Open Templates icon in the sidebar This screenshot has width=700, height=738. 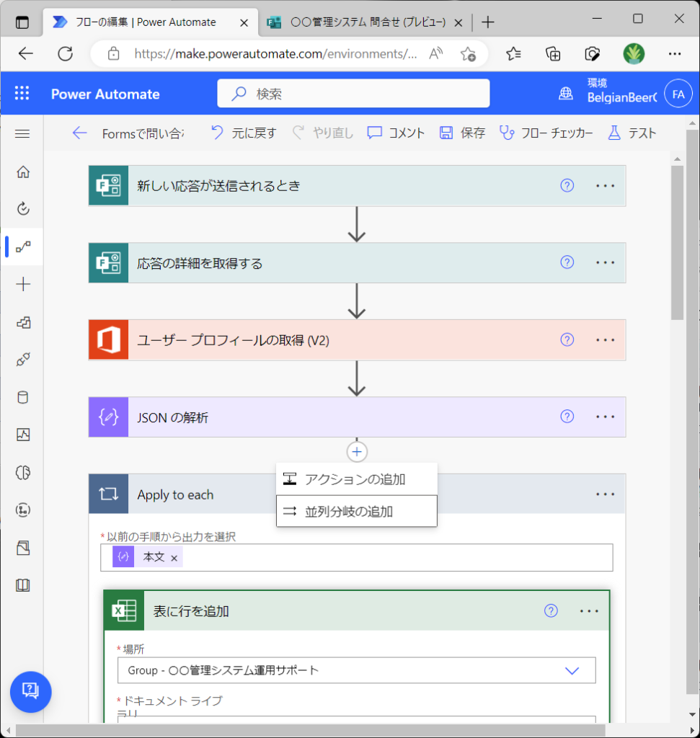click(x=23, y=322)
